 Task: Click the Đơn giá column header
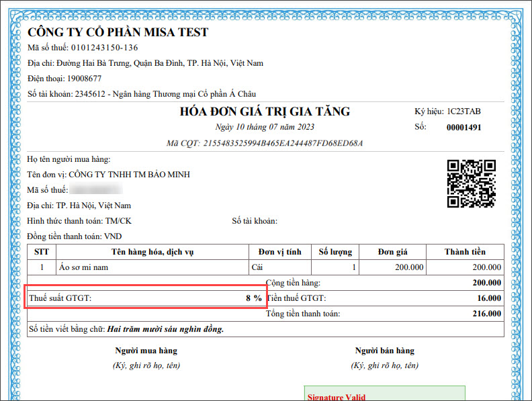point(393,252)
